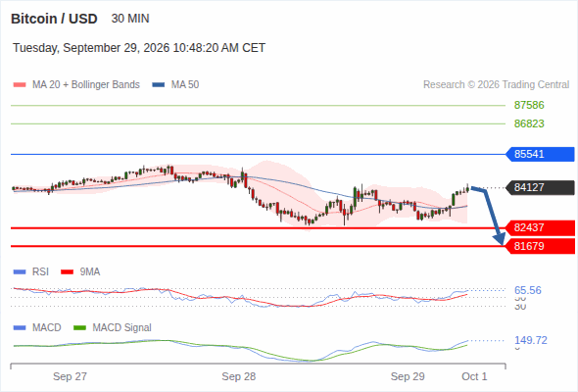Click the red 81679 support price tag
The image size is (578, 392).
[541, 246]
